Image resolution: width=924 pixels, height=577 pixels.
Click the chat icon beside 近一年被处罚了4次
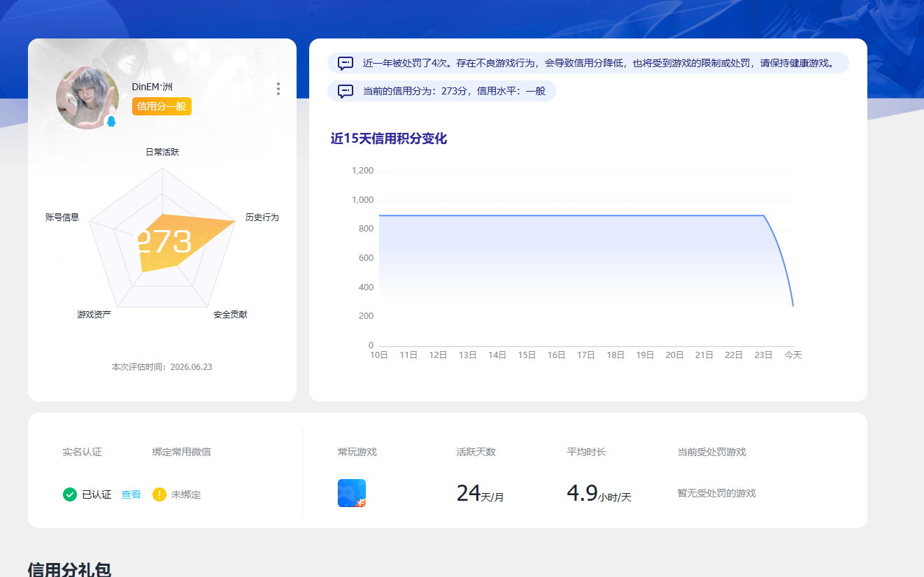click(x=346, y=63)
